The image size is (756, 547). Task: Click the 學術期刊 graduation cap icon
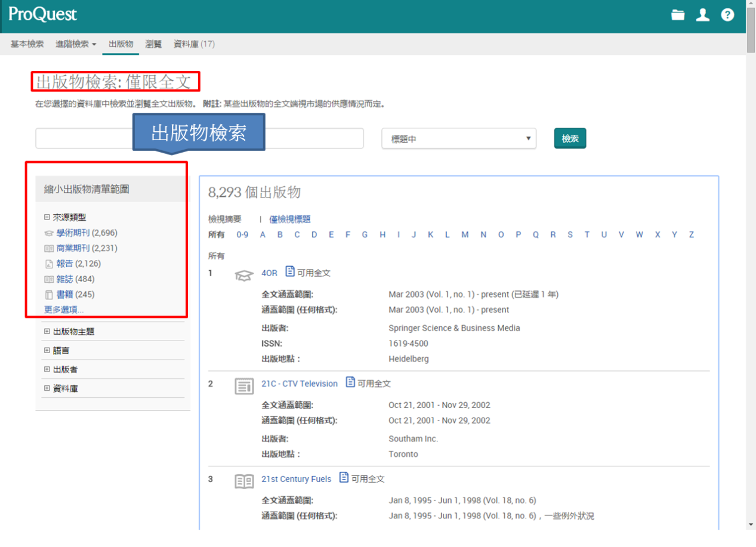click(x=49, y=233)
